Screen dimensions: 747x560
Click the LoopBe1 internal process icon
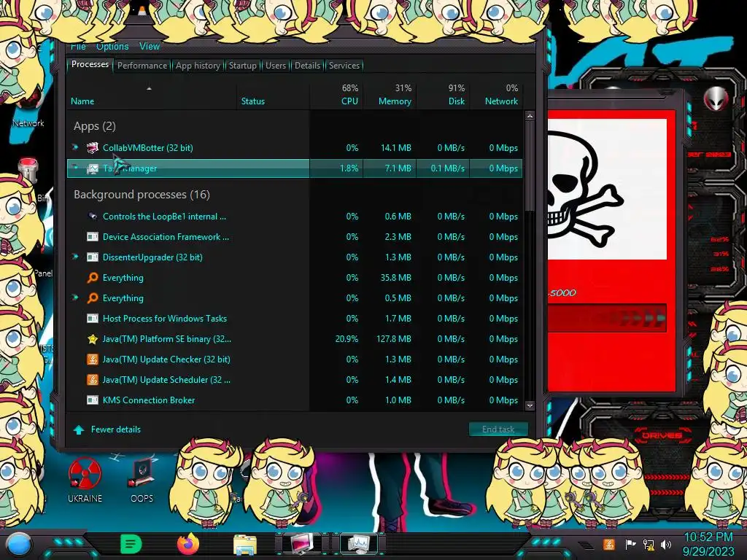(x=93, y=216)
